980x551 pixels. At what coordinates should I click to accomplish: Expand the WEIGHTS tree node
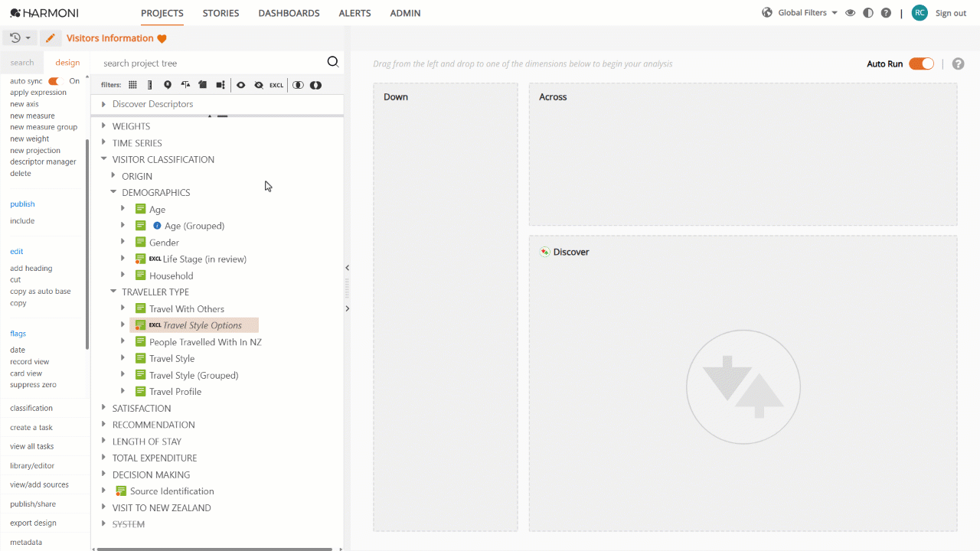click(x=104, y=126)
